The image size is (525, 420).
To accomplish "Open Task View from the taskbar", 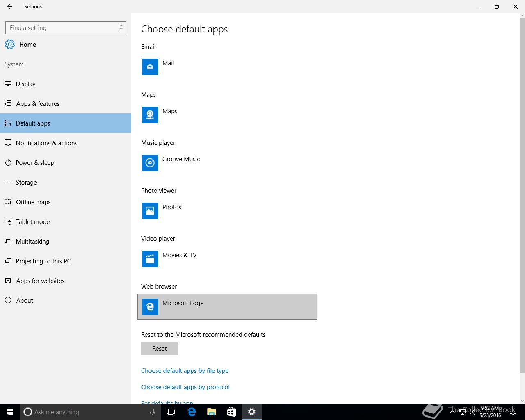I will [x=171, y=412].
